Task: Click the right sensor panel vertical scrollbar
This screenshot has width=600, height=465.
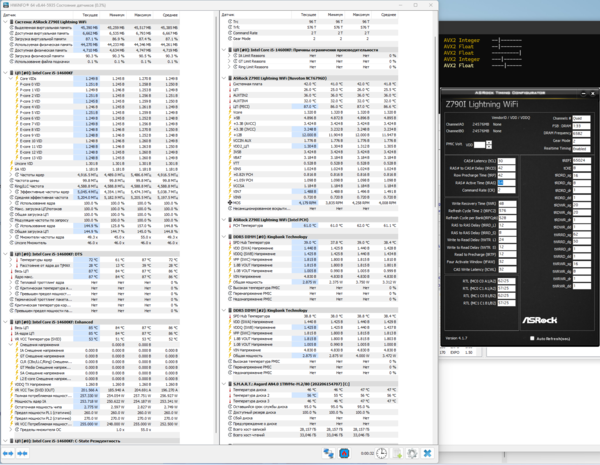Action: tap(435, 122)
